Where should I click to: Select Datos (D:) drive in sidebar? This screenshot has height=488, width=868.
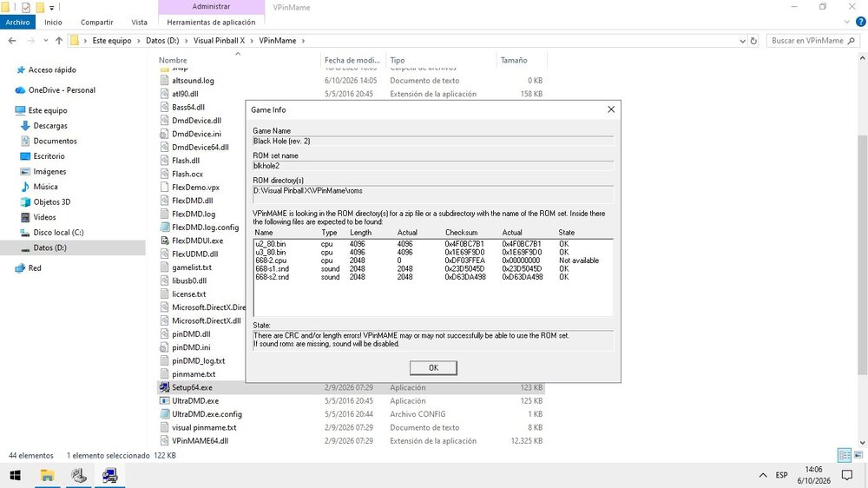(x=49, y=247)
